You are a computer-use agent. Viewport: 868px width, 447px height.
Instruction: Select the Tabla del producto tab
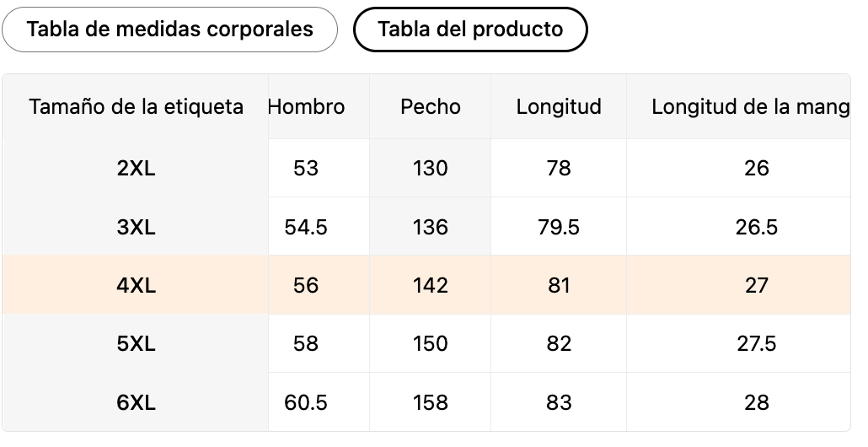tap(470, 30)
